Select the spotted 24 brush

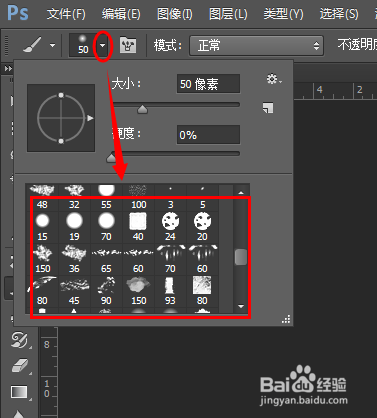tap(170, 227)
